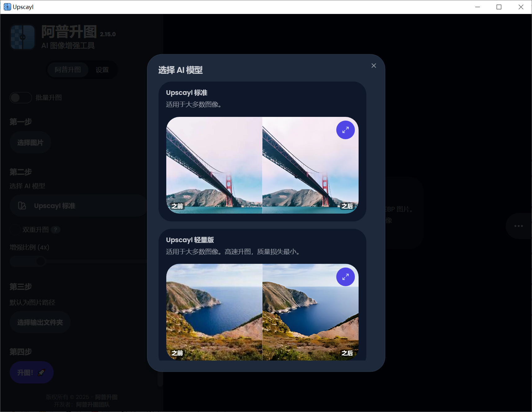
Task: Click the Upscayl app logo in sidebar
Action: (22, 37)
